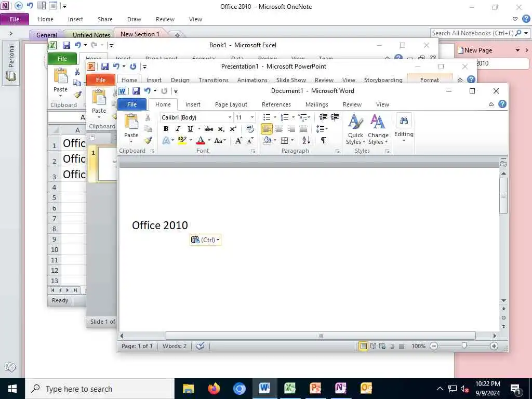Click the Word Help question mark icon
This screenshot has width=532, height=399.
click(502, 104)
